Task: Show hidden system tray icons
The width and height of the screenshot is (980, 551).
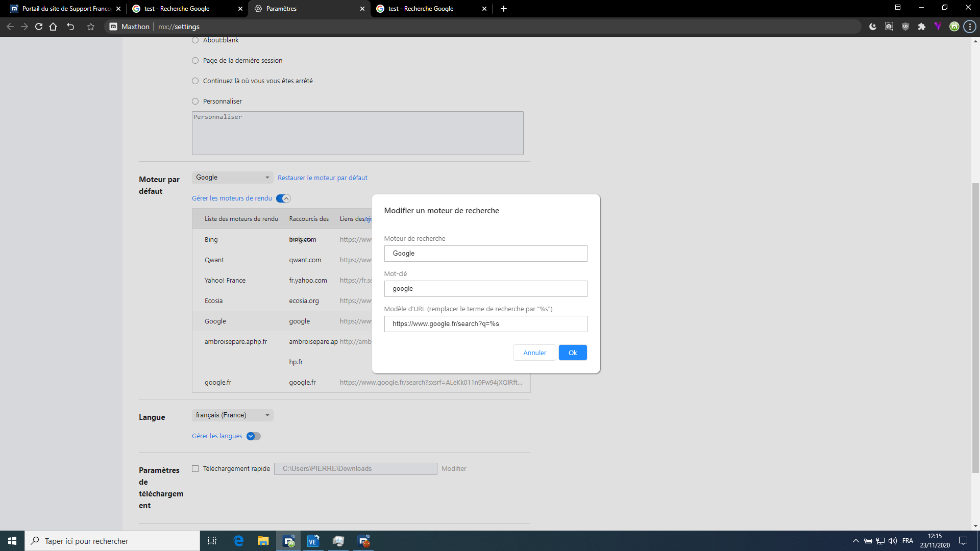Action: point(856,541)
